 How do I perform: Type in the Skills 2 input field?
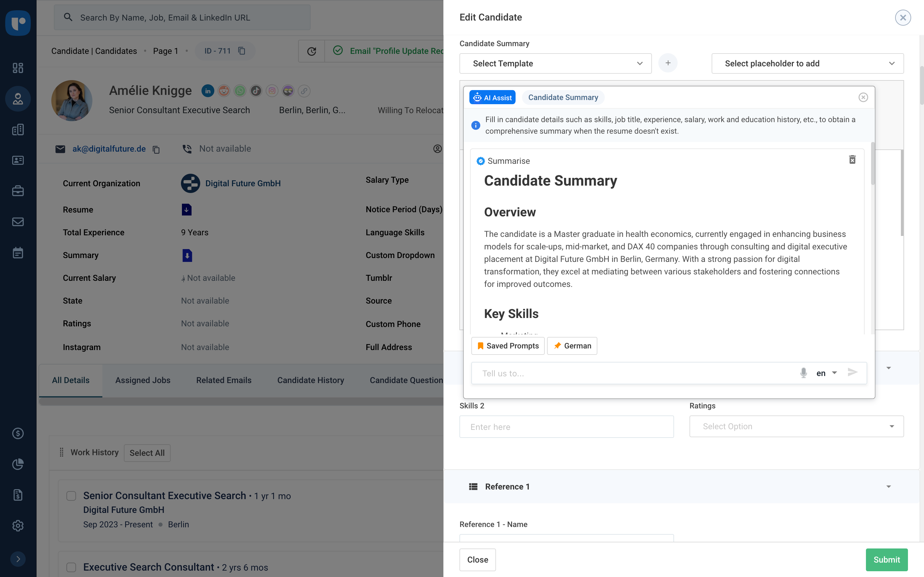567,426
